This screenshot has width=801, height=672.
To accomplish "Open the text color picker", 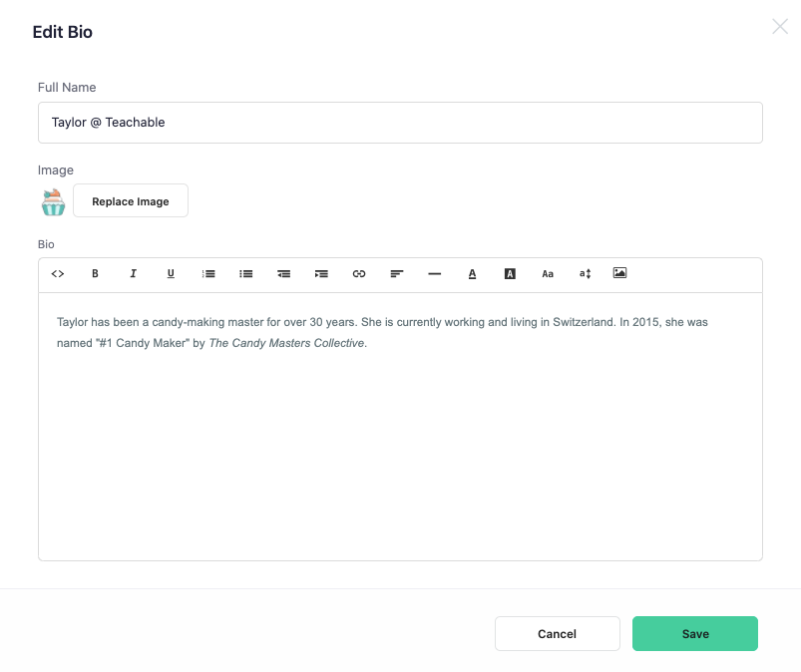I will [472, 274].
